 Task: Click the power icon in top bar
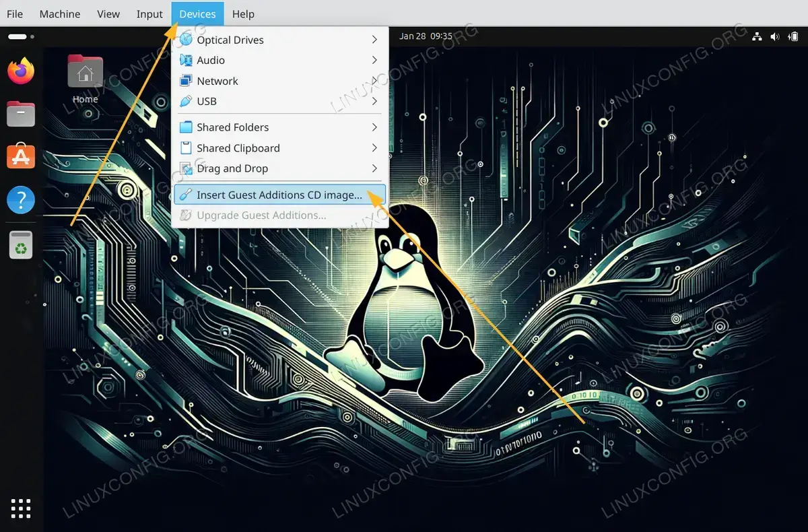point(794,36)
